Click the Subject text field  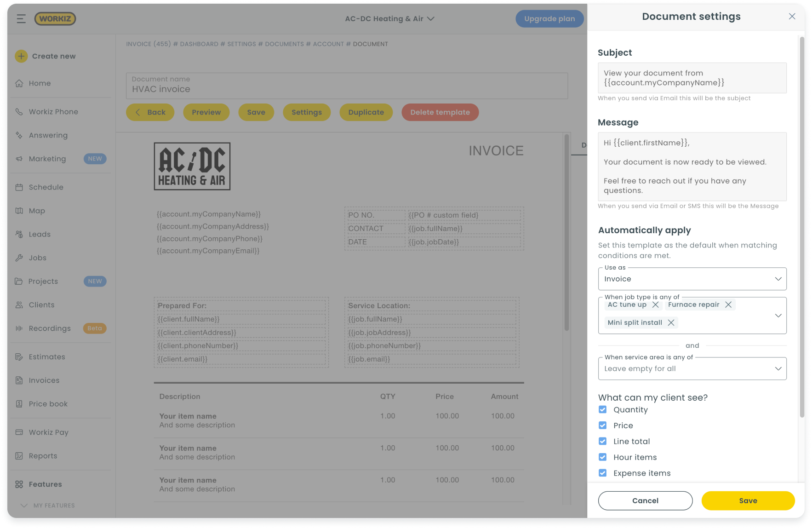tap(692, 78)
